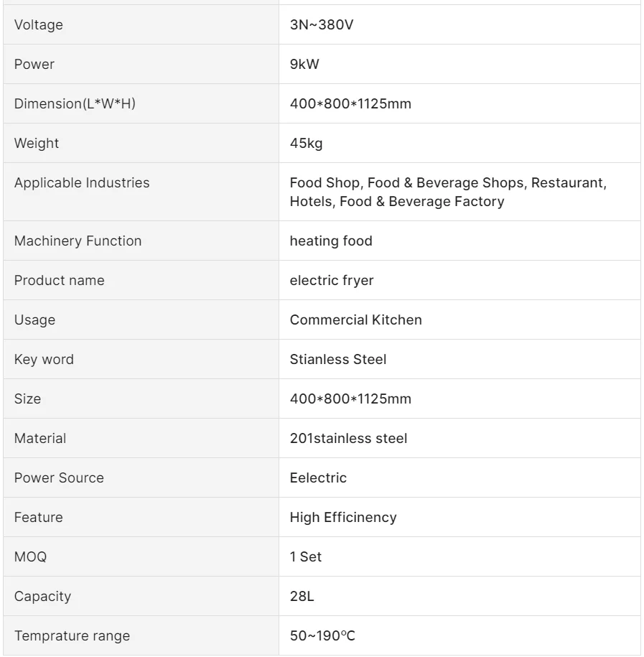Select the Applicable Industries label
The image size is (644, 657).
click(82, 182)
